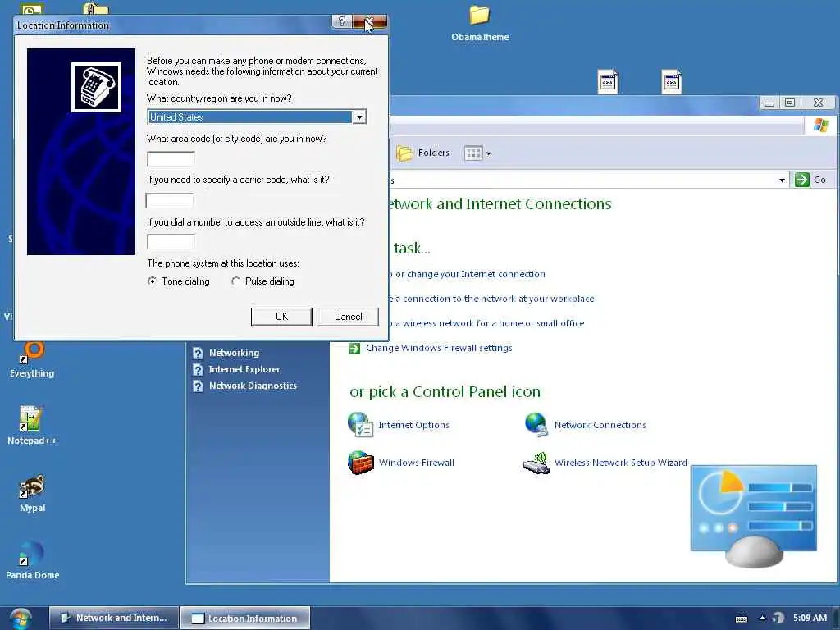Open the country/region dropdown list
Viewport: 840px width, 630px height.
tap(359, 116)
